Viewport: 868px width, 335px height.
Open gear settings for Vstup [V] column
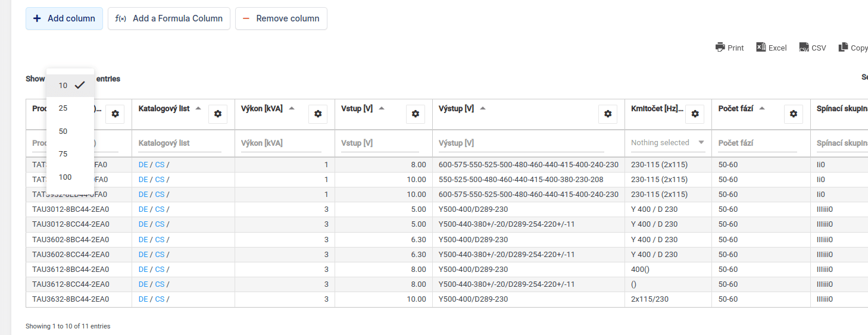[x=416, y=114]
